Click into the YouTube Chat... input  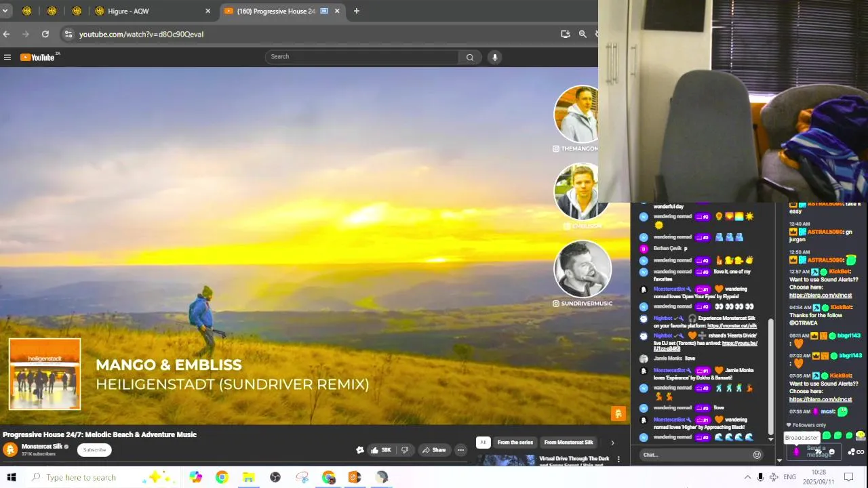click(x=695, y=455)
